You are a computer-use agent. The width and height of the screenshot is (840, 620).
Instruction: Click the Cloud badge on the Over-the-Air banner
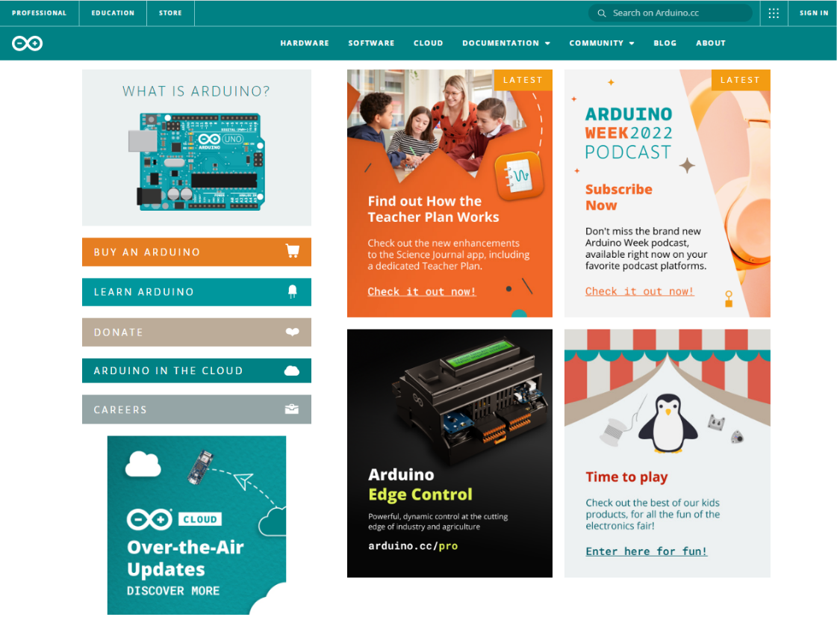200,519
